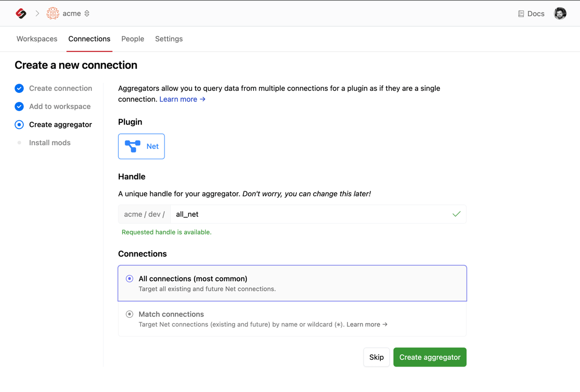Image resolution: width=580 pixels, height=392 pixels.
Task: Select the Match connections radio option
Action: (x=130, y=314)
